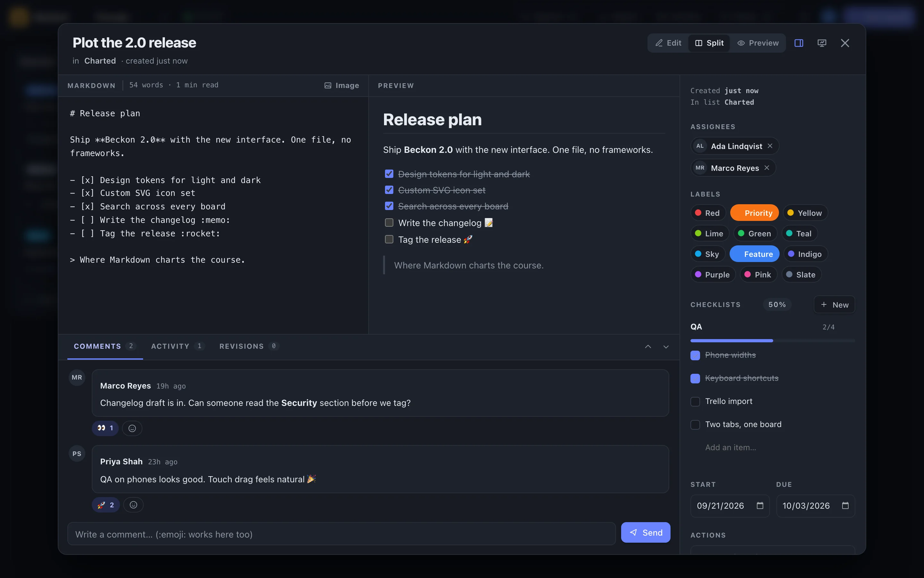This screenshot has width=924, height=578.
Task: Toggle the Teal label
Action: 799,233
